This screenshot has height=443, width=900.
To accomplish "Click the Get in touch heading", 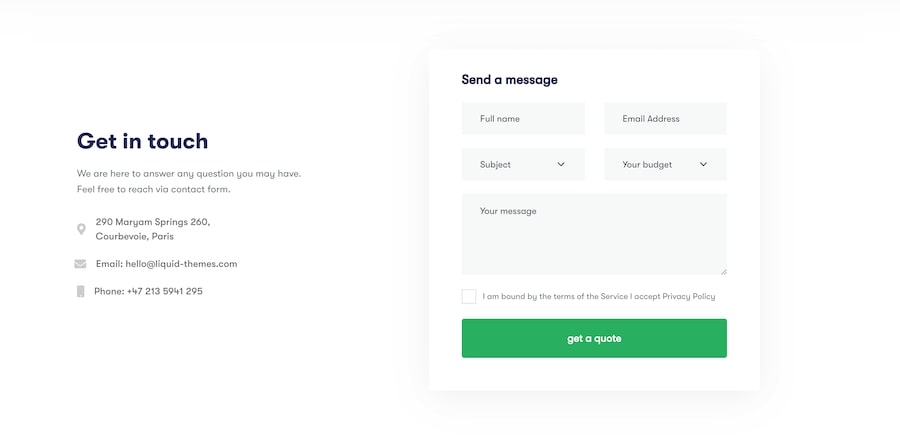I will (x=142, y=141).
